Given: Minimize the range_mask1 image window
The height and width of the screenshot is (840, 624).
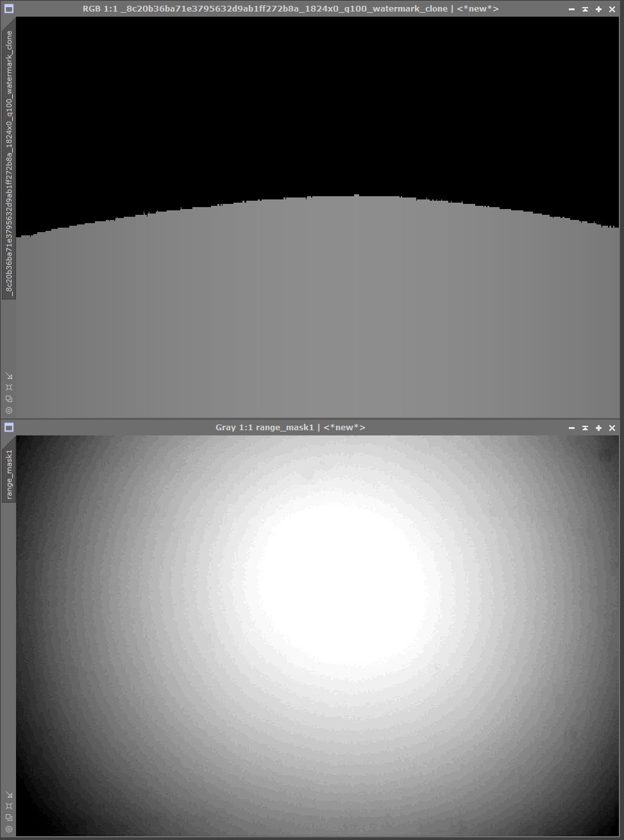Looking at the screenshot, I should point(571,428).
